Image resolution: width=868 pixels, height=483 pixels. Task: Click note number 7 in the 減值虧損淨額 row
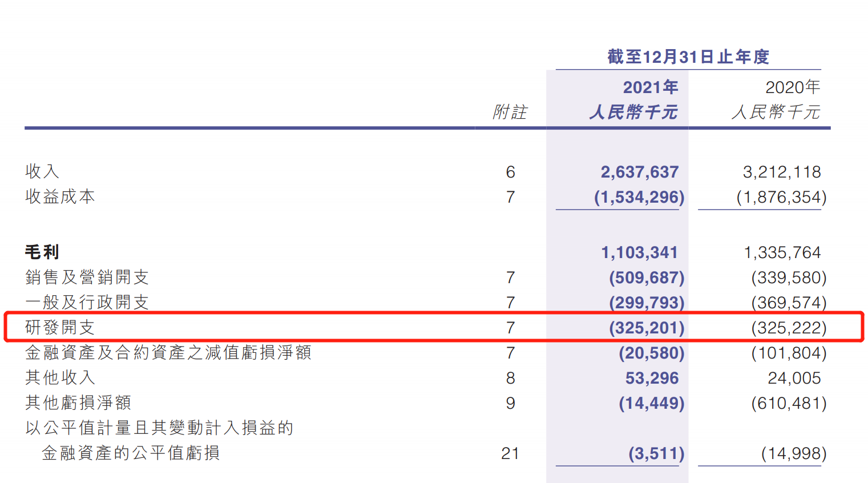click(510, 353)
